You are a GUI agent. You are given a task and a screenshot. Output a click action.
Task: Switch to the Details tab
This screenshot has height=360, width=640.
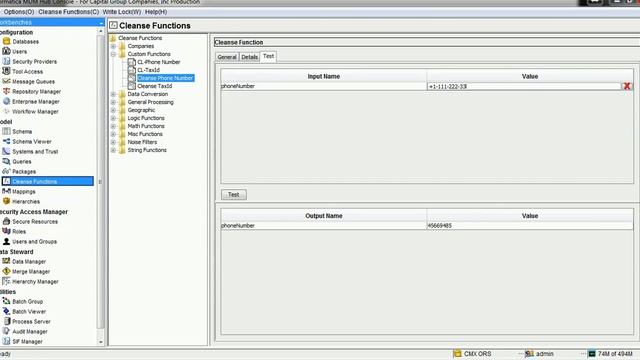pos(249,57)
